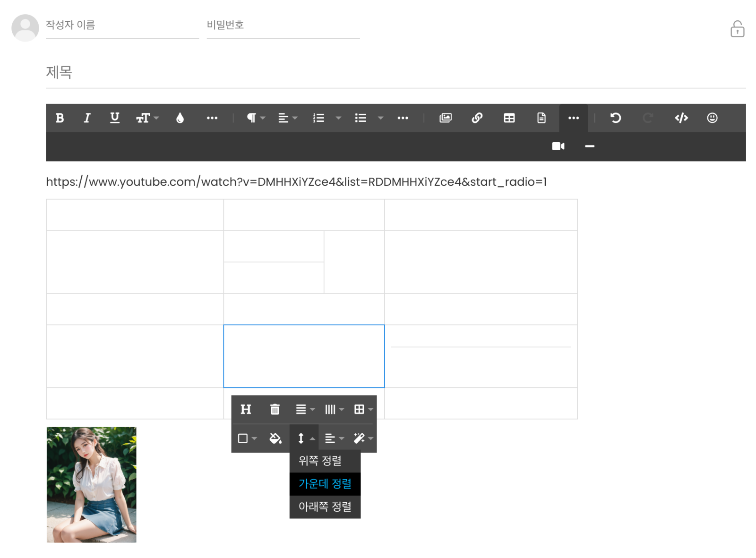The image size is (756, 558).
Task: Toggle underline formatting
Action: click(114, 118)
